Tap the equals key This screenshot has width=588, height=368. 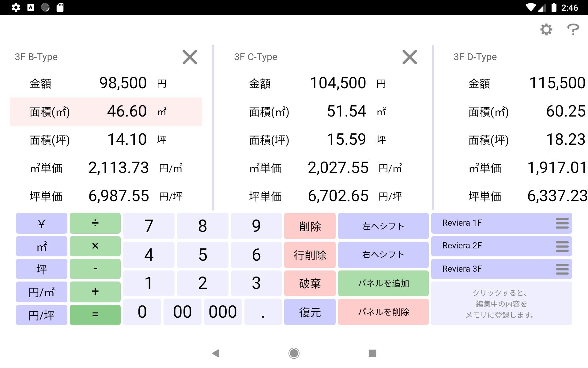tap(95, 315)
